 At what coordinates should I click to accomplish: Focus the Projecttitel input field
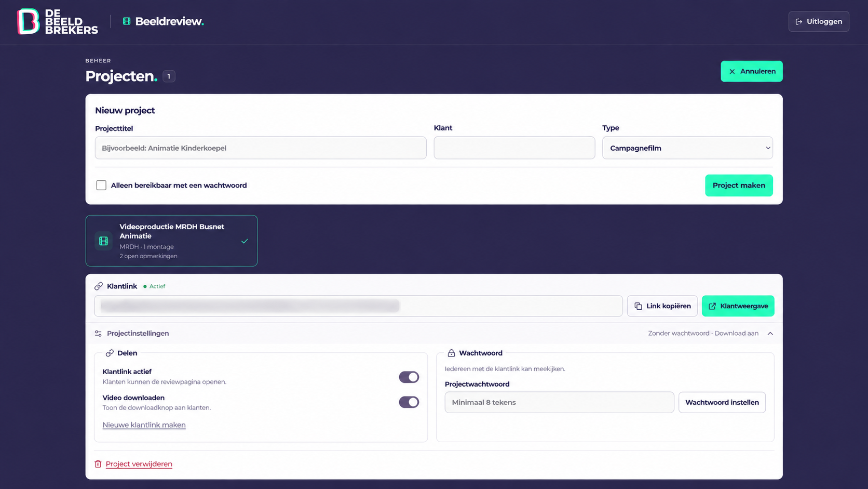[x=261, y=148]
